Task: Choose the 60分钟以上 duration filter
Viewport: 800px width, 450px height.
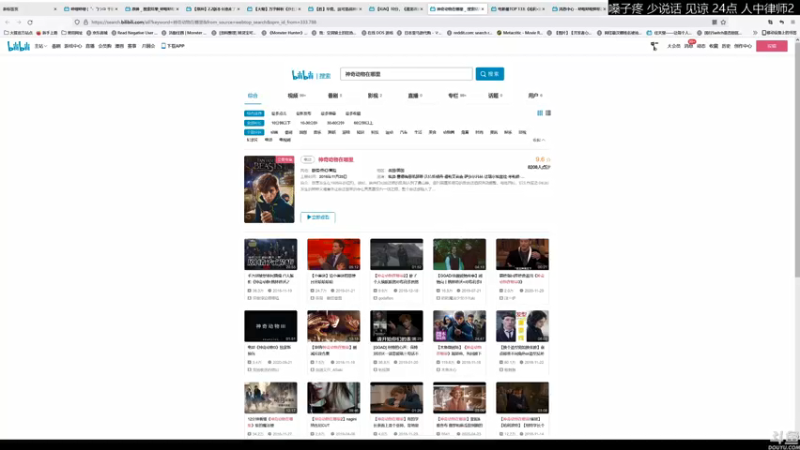Action: (x=363, y=123)
